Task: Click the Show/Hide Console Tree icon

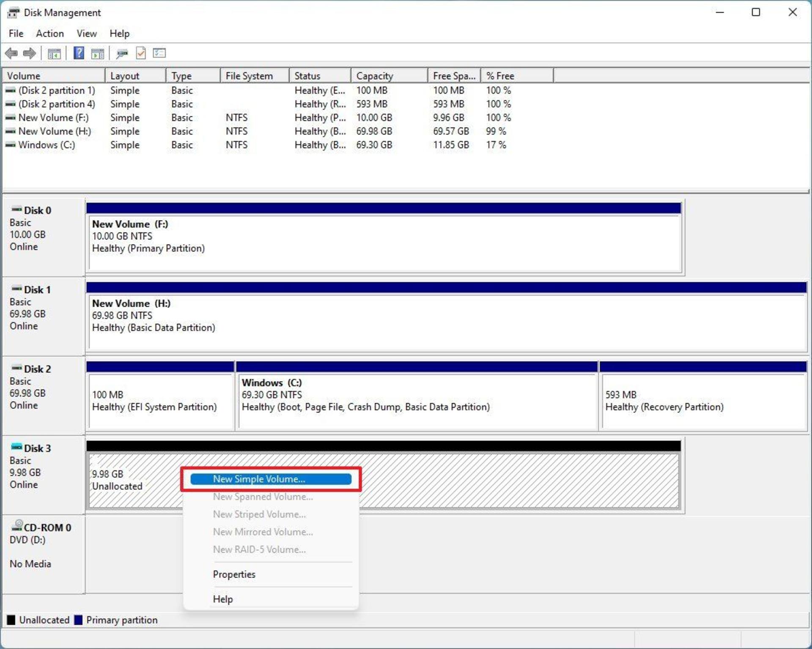Action: click(54, 53)
